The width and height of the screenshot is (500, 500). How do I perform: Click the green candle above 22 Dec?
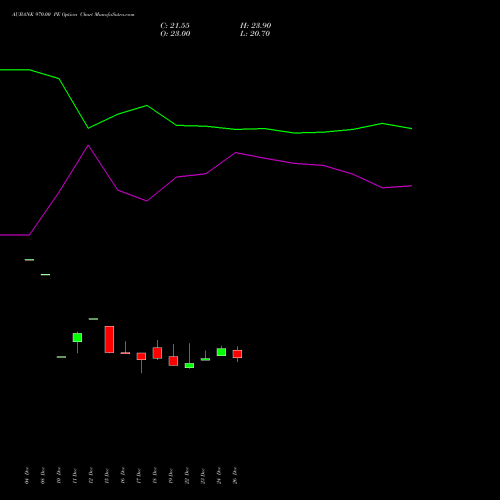[x=189, y=366]
